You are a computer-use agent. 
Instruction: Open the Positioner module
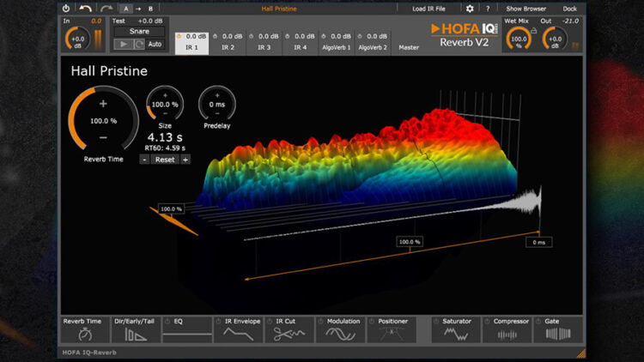pyautogui.click(x=391, y=329)
